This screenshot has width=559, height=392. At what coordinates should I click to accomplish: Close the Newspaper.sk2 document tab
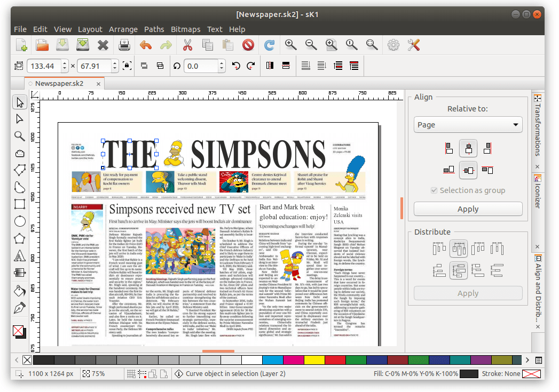[x=98, y=84]
